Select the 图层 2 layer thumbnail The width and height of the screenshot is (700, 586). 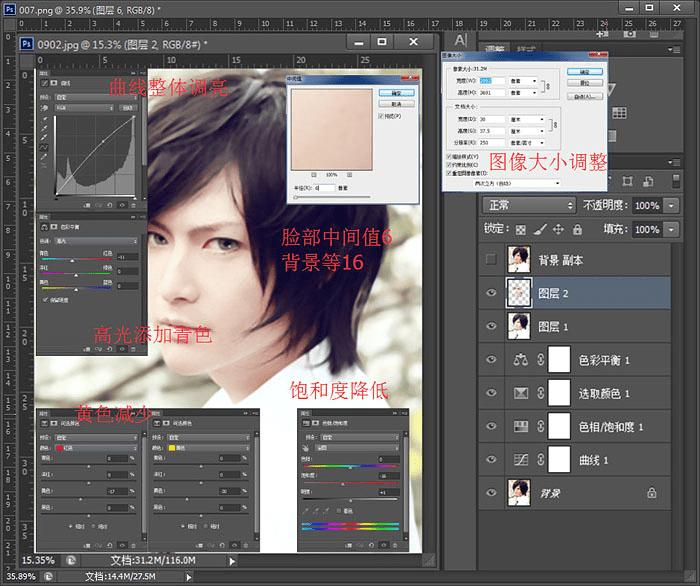(519, 293)
